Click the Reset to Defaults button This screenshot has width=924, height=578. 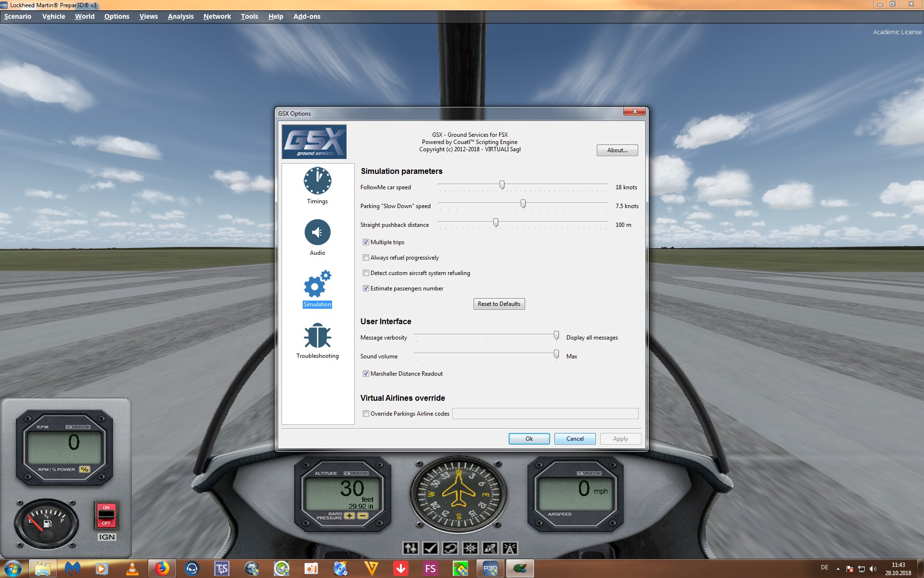(499, 304)
